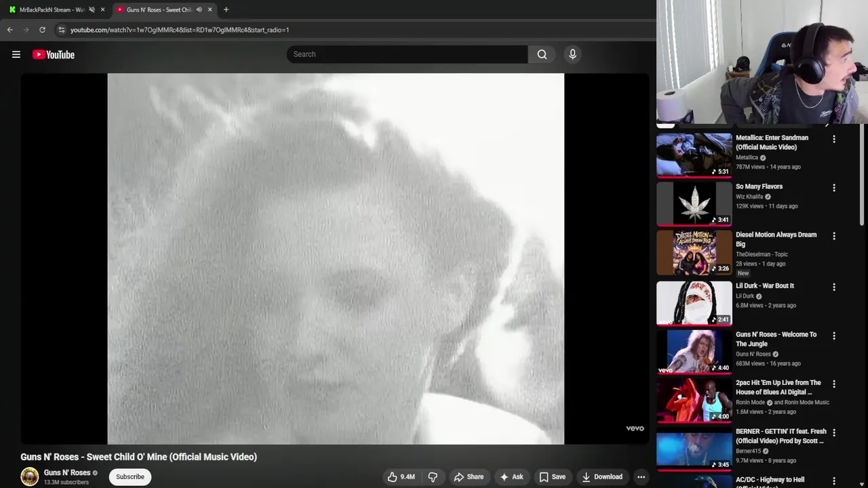Switch to the MrBackPackN Stream tab
The image size is (868, 488).
[52, 9]
